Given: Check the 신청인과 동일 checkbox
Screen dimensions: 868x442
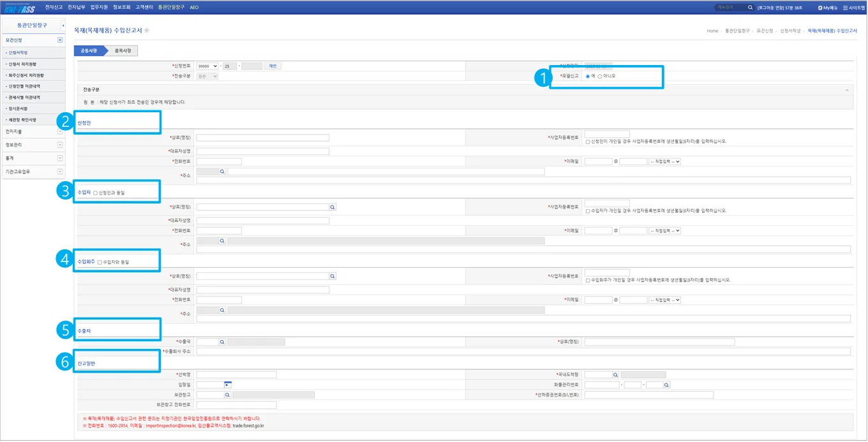Looking at the screenshot, I should click(x=96, y=193).
